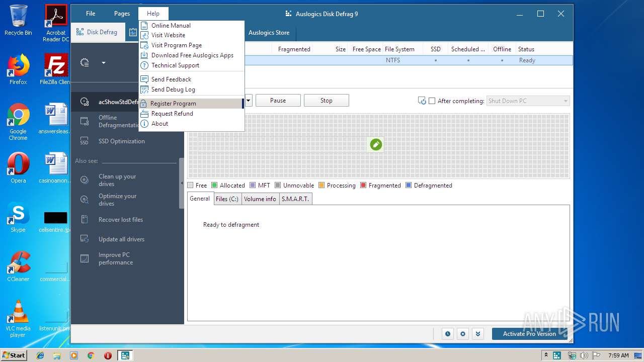This screenshot has width=644, height=362.
Task: Click the volume speaker tray icon
Action: pyautogui.click(x=584, y=355)
